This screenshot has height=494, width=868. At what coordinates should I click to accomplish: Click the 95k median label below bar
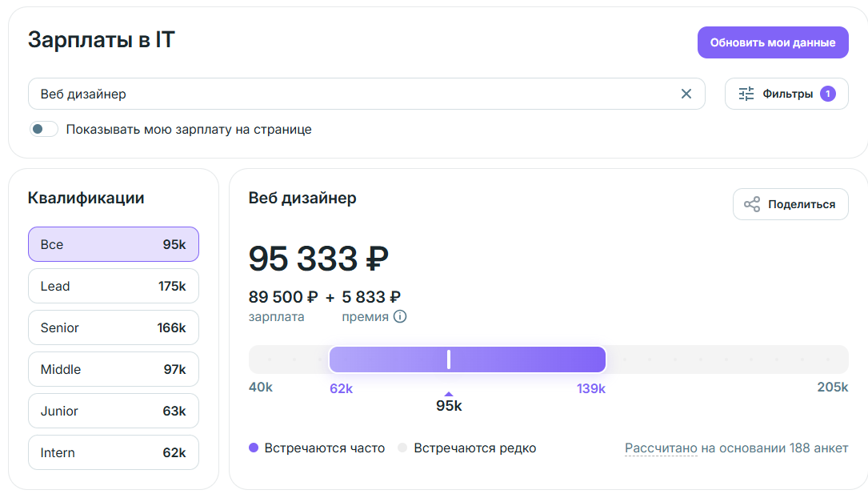pyautogui.click(x=448, y=406)
